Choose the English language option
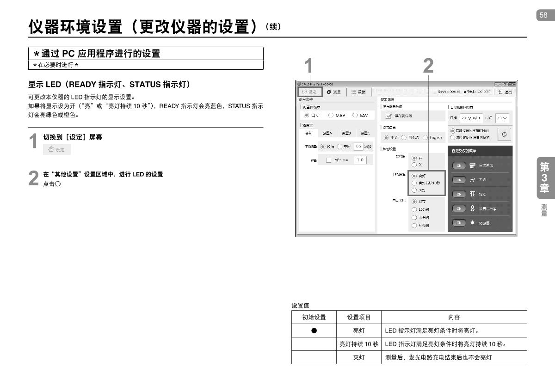Viewport: 555px width, 392px height. coord(425,137)
